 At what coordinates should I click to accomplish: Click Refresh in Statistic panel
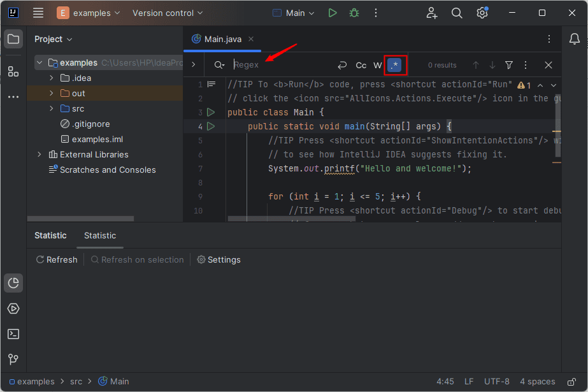click(57, 259)
